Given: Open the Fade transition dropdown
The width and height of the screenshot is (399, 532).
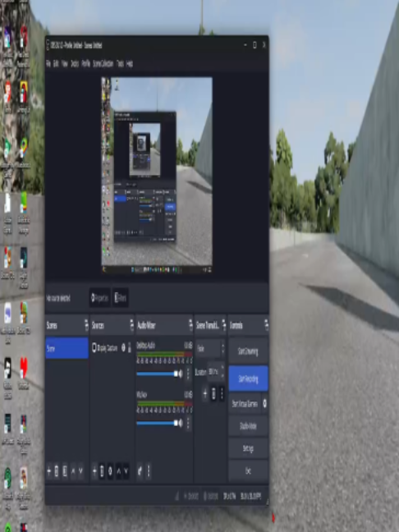Looking at the screenshot, I should coord(210,348).
